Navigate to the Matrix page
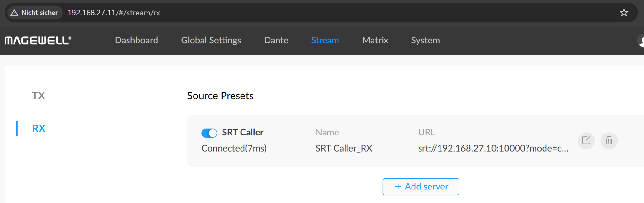Screen dimensions: 644x203 click(x=375, y=40)
